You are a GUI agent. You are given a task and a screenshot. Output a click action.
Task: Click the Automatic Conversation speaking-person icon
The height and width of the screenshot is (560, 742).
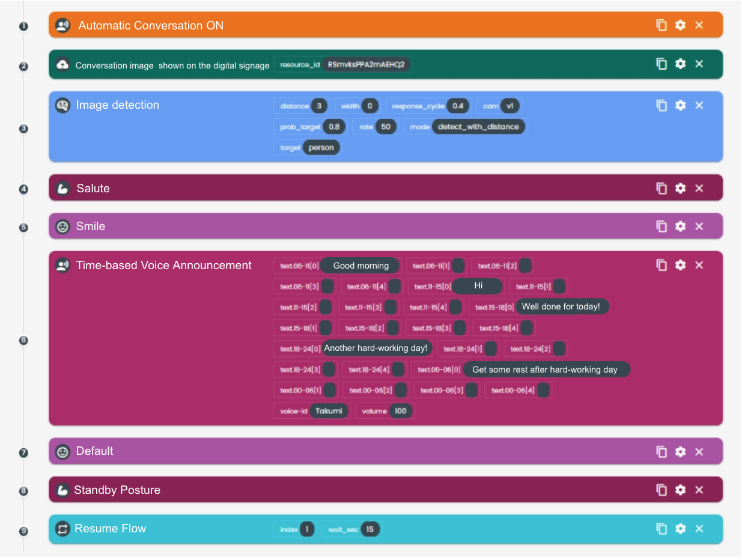tap(63, 25)
